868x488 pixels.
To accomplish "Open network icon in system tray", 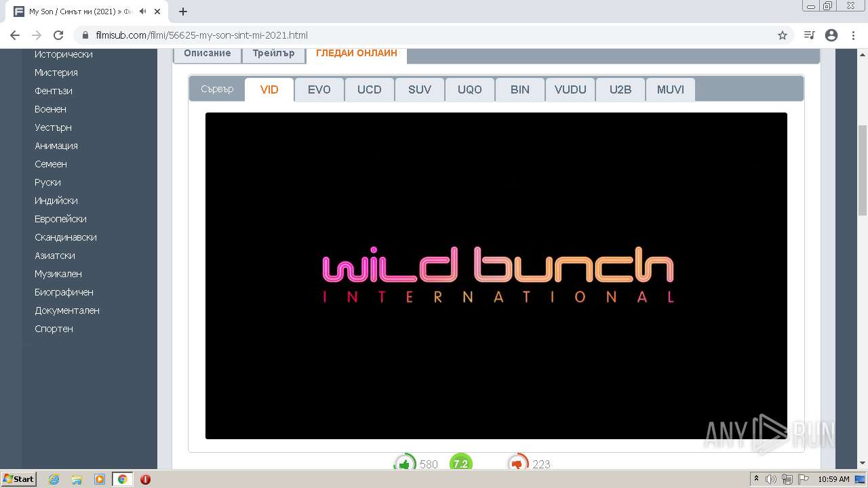I will tap(787, 479).
